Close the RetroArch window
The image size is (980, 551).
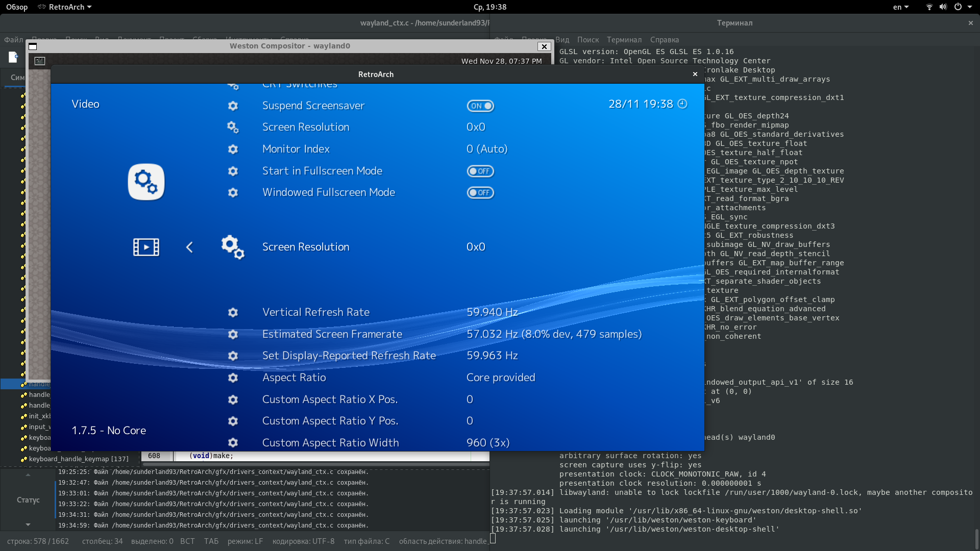coord(695,74)
